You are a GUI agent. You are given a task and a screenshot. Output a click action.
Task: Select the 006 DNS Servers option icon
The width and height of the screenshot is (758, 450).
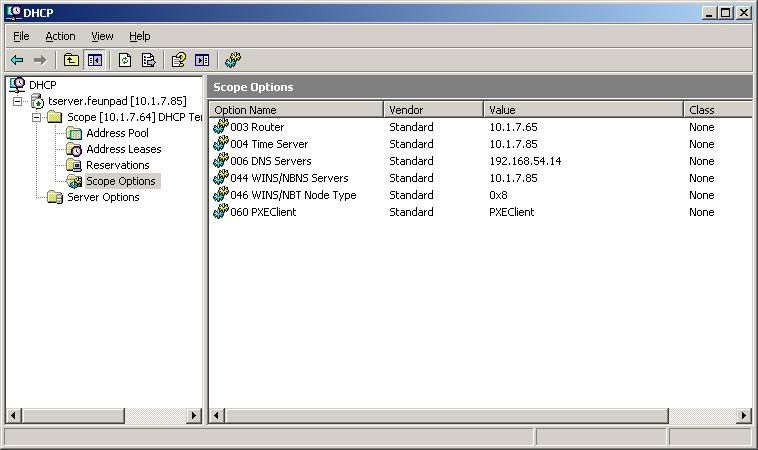[220, 161]
